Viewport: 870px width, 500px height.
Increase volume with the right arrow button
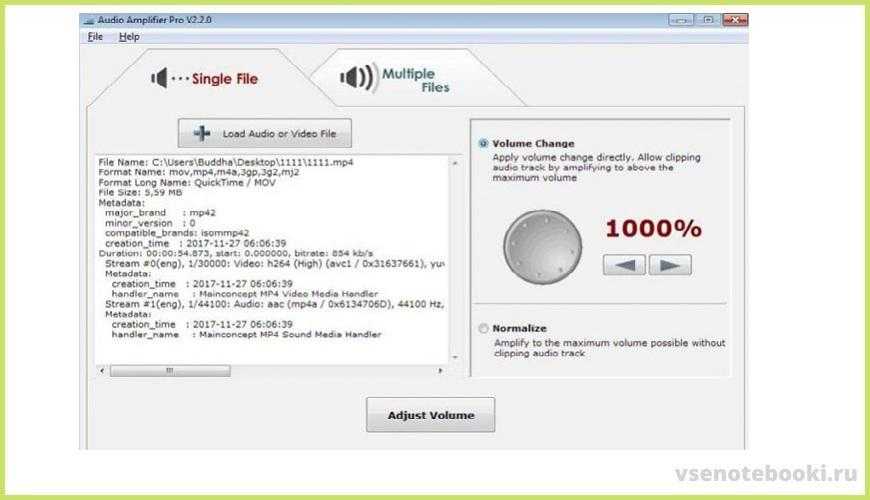click(x=670, y=265)
